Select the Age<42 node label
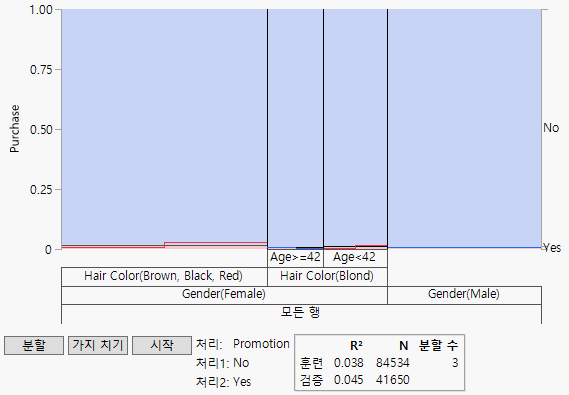The image size is (569, 395). [355, 258]
